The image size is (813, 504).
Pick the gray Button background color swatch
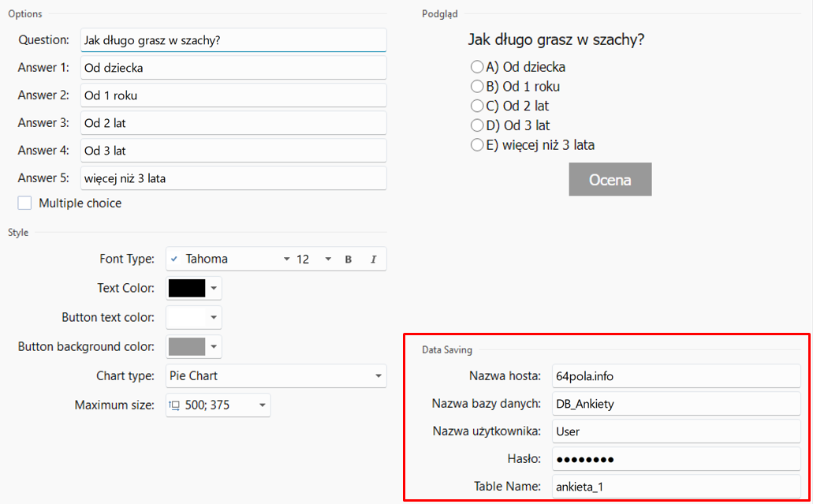click(x=187, y=346)
